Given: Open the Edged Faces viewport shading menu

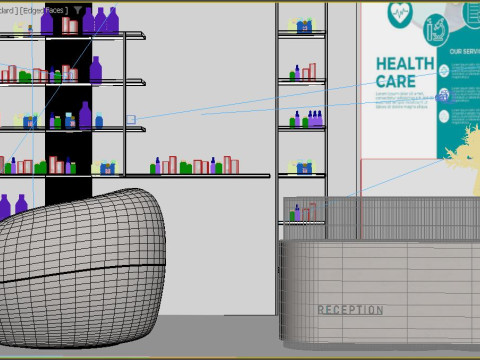Looking at the screenshot, I should click(x=44, y=11).
